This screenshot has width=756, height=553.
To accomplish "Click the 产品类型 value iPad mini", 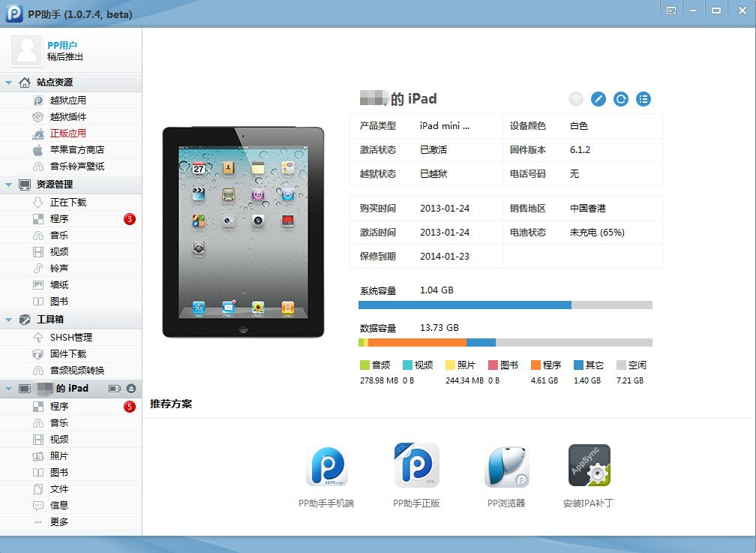I will [x=445, y=126].
